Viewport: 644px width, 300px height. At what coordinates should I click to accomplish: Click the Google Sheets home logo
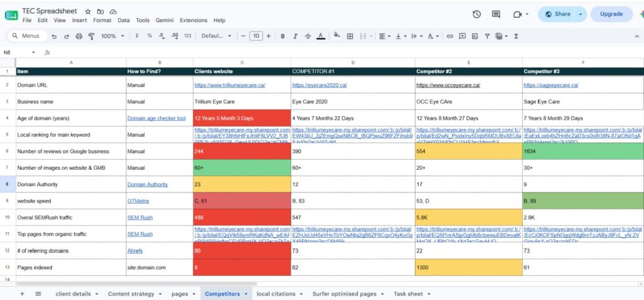11,16
